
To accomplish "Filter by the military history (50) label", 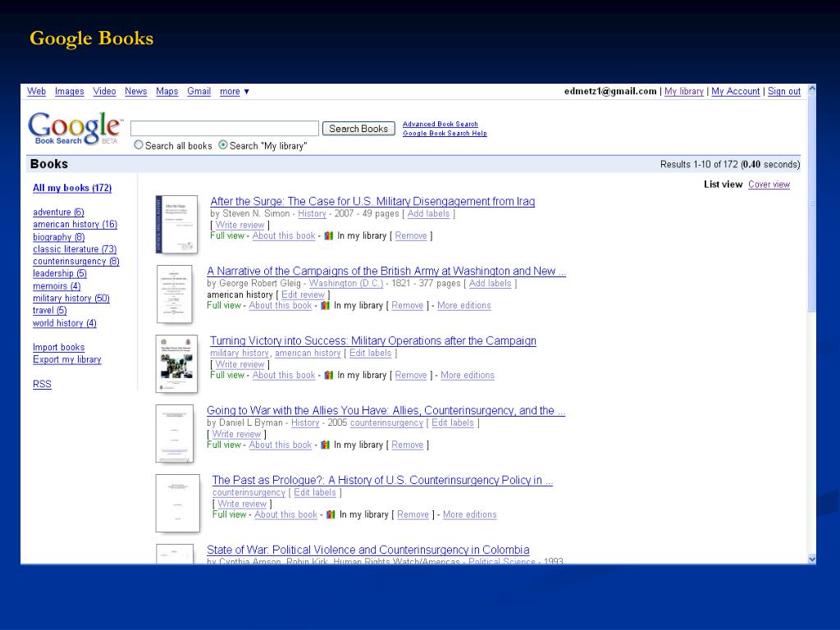I will (71, 299).
